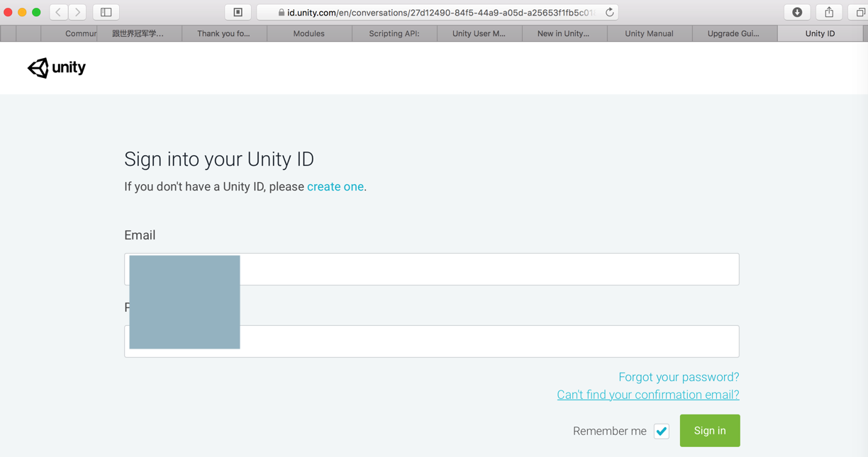Open Forgot your password link
868x457 pixels.
pyautogui.click(x=679, y=377)
